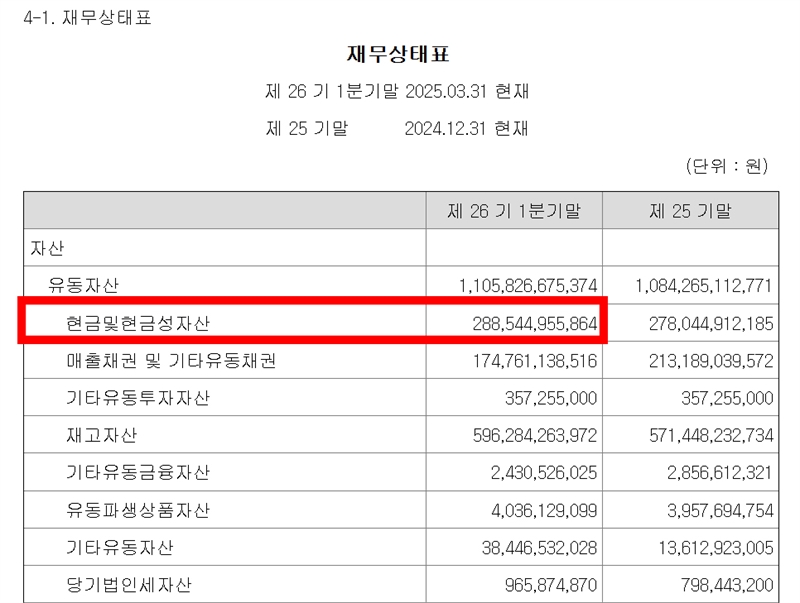Image resolution: width=800 pixels, height=603 pixels.
Task: Click value 174,761,138,516
Action: 535,361
